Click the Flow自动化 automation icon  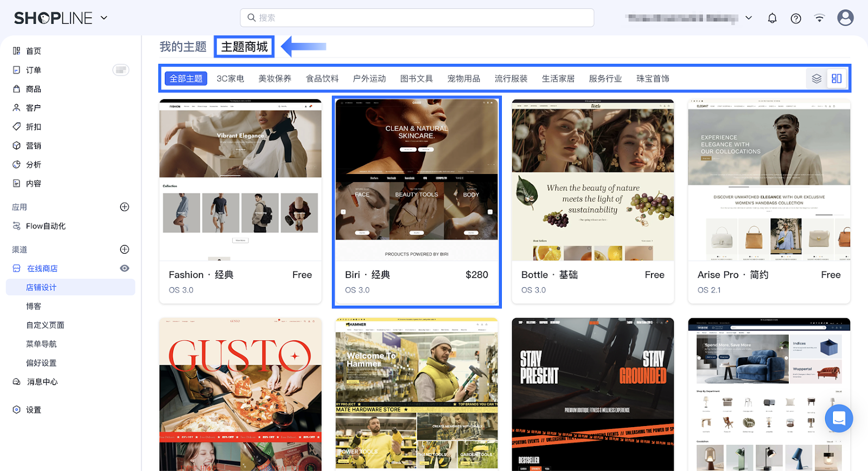coord(17,226)
